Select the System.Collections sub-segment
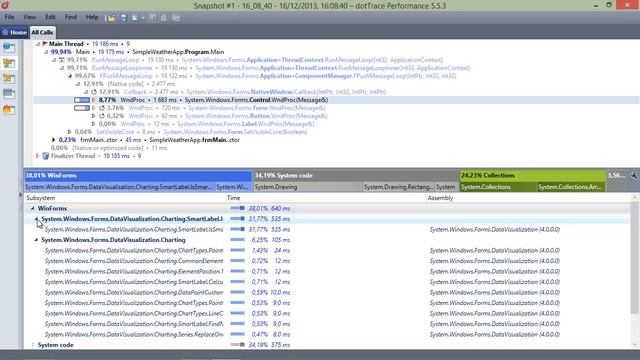The image size is (640, 360). tap(498, 187)
